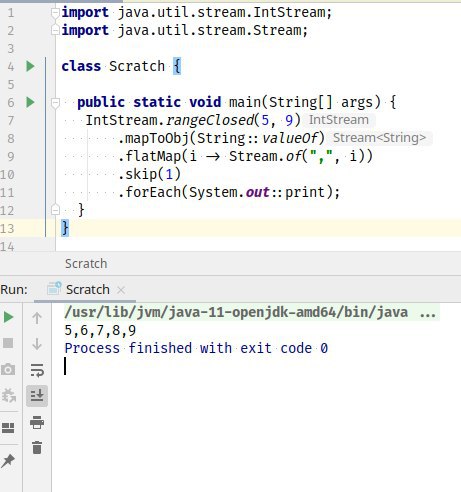Select the Scratch tab in Run panel
461x492 pixels.
[88, 289]
